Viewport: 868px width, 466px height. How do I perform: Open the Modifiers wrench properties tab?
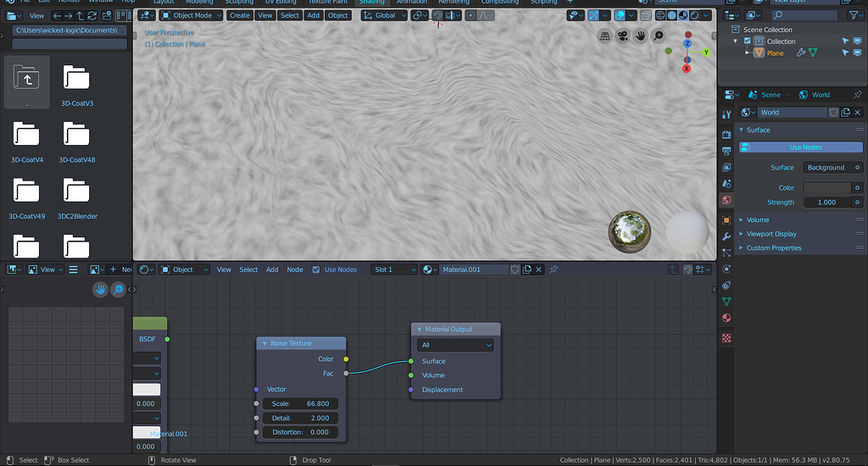click(726, 236)
